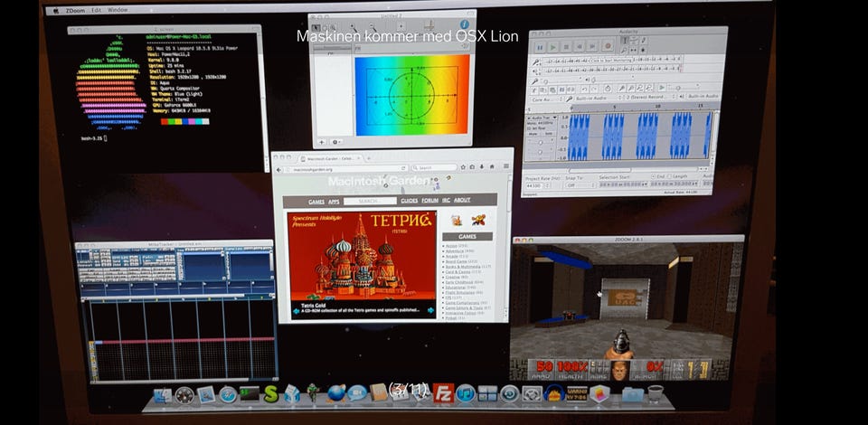
Task: Click Skip to End button in Audacity
Action: 592,48
